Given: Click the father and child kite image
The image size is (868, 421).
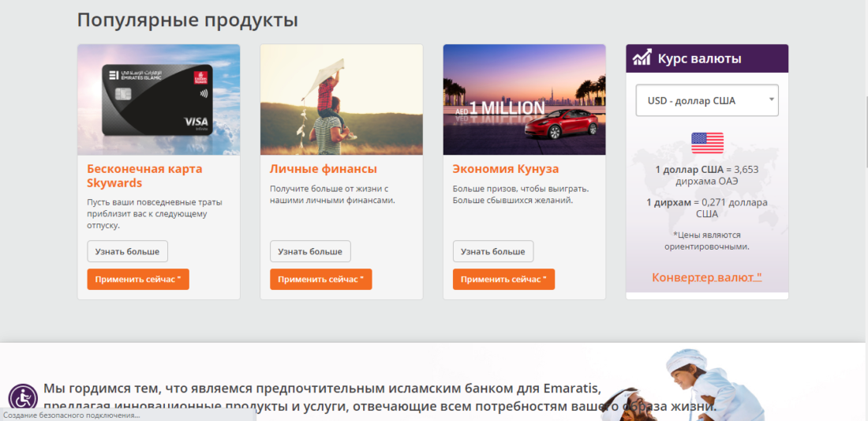Looking at the screenshot, I should [341, 100].
